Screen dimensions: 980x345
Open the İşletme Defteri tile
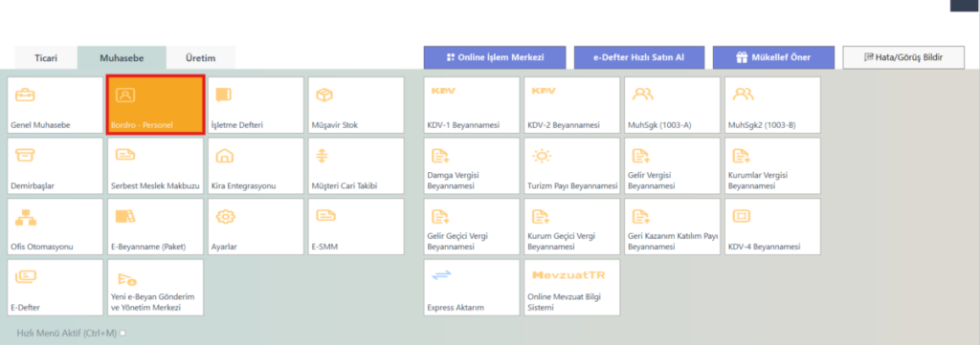click(x=256, y=105)
